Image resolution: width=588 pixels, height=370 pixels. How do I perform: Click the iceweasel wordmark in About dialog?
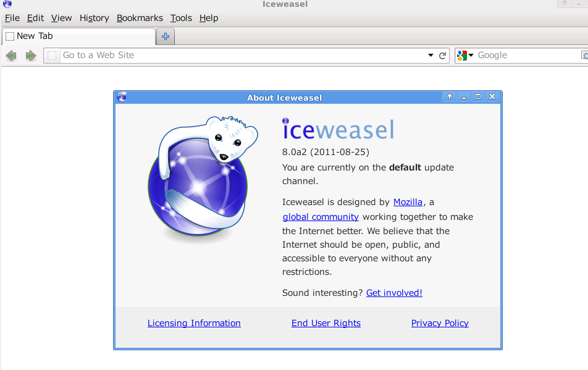tap(338, 129)
